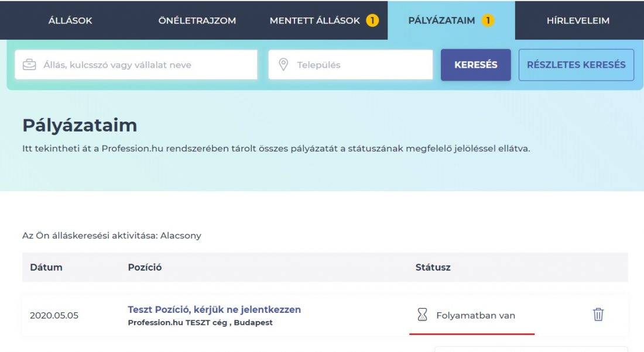Image resolution: width=644 pixels, height=352 pixels.
Task: Click the location pin icon
Action: (x=283, y=65)
